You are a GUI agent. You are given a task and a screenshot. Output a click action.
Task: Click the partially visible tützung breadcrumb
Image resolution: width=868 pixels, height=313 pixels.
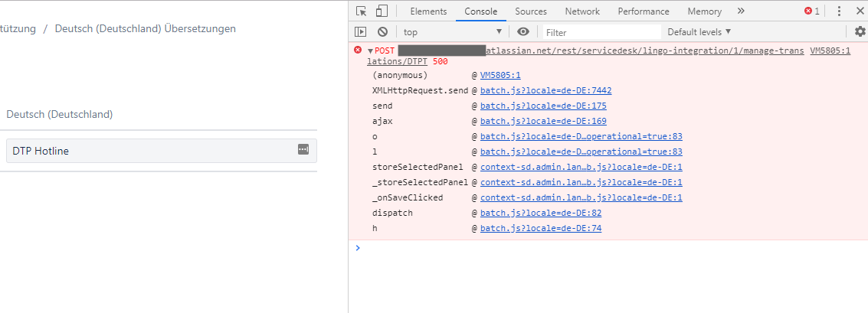click(x=18, y=29)
